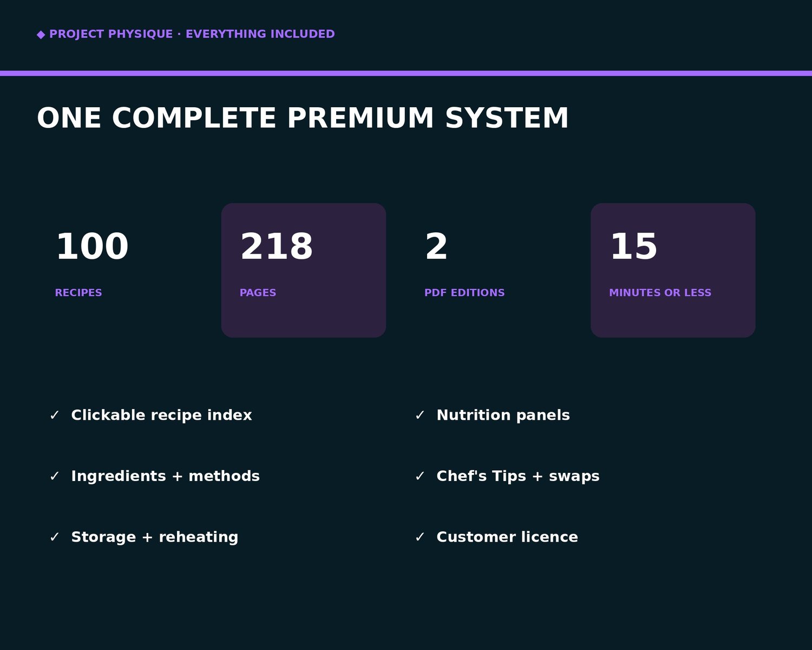Click the 218 Pages card
812x650 pixels.
pyautogui.click(x=304, y=270)
